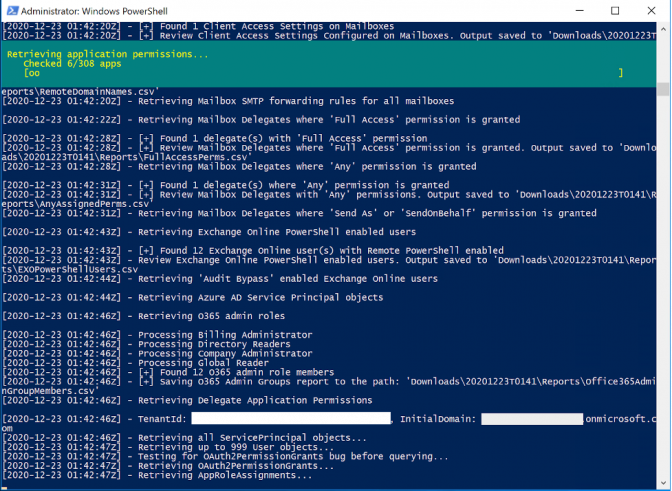Screen dimensions: 672x491
Task: Click the scrollbar up arrow
Action: 665,27
